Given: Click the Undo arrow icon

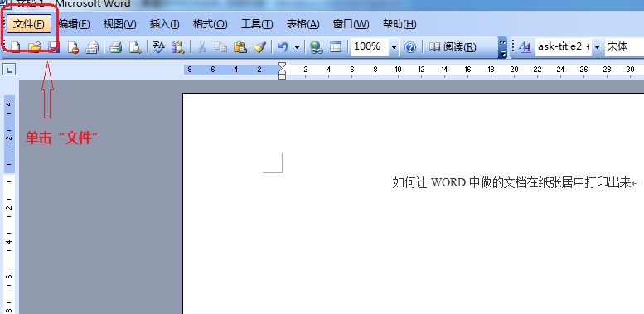Looking at the screenshot, I should click(x=283, y=46).
